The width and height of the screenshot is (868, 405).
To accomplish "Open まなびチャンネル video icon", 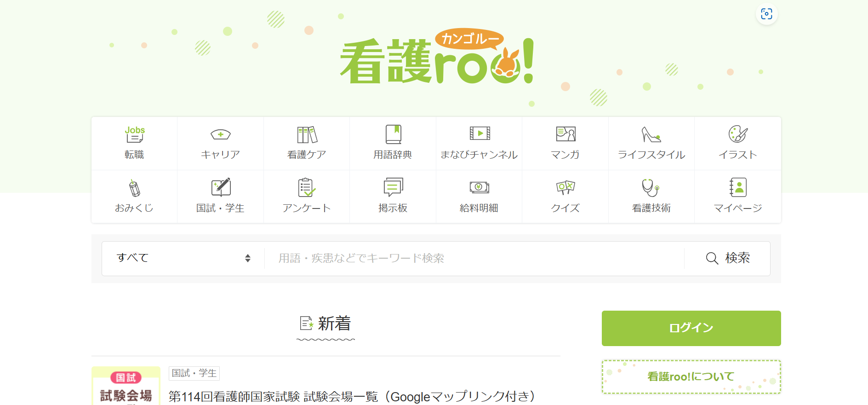I will coord(479,134).
